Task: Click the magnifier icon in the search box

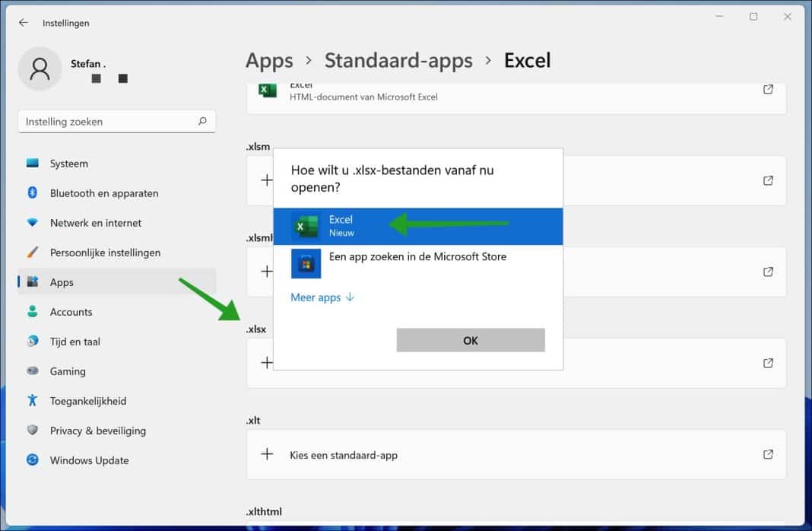Action: click(x=201, y=121)
